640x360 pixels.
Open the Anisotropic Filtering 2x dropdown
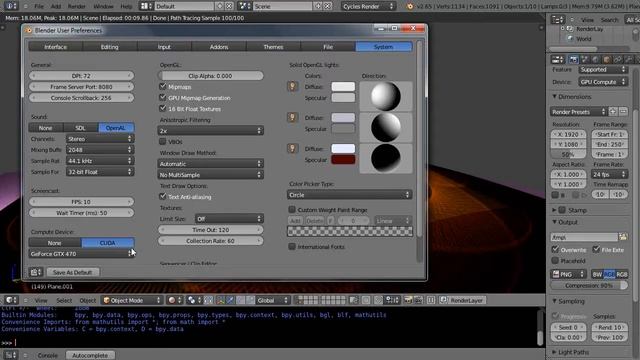coord(211,131)
